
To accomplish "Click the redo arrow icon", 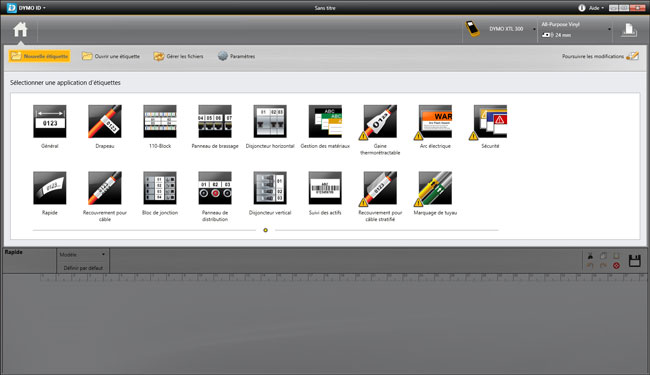I will (603, 266).
